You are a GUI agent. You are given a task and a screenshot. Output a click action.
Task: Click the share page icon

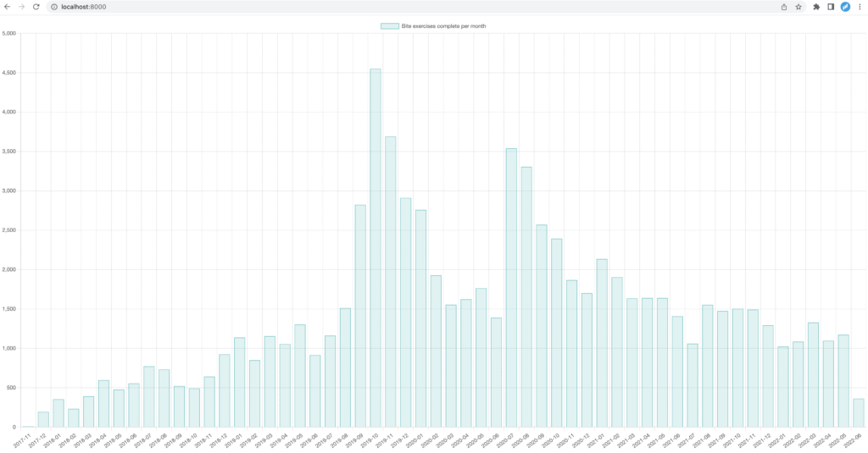point(783,7)
